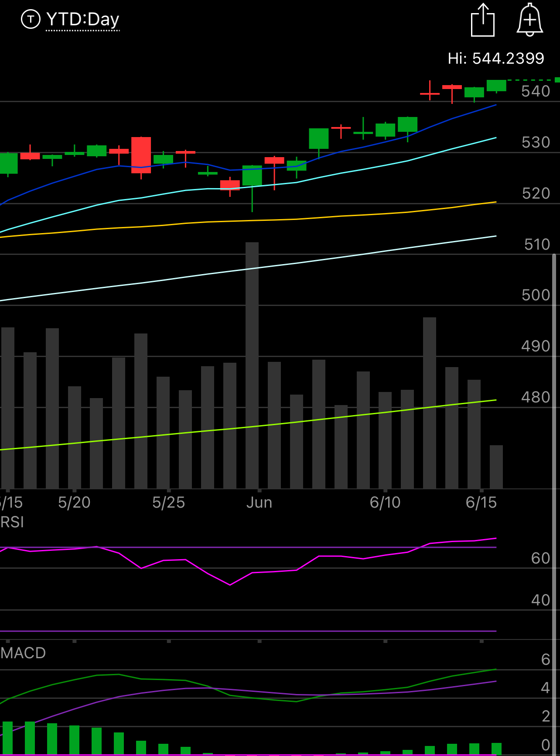560x756 pixels.
Task: Tap the 540 price axis label
Action: point(536,91)
